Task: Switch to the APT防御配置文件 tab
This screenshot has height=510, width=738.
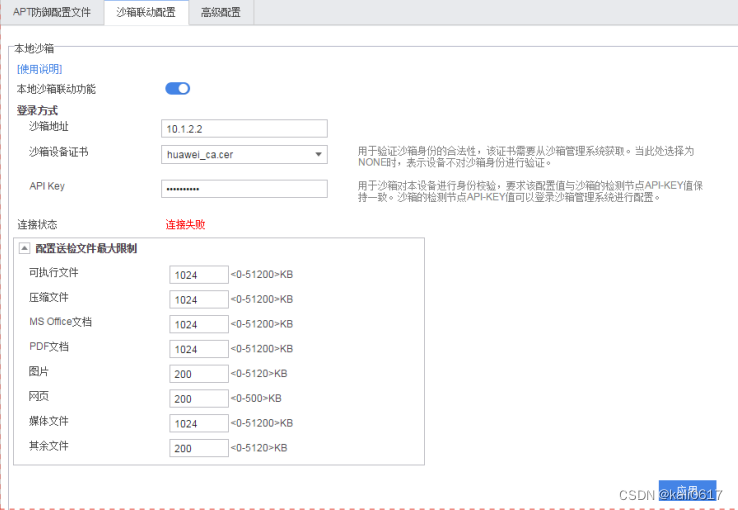Action: pos(52,12)
